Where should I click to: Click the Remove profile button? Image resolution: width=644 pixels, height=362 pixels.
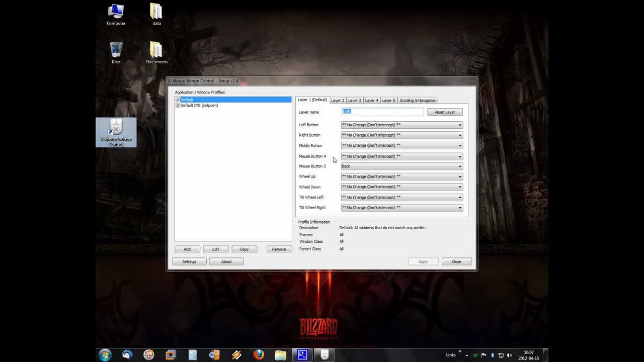click(279, 249)
